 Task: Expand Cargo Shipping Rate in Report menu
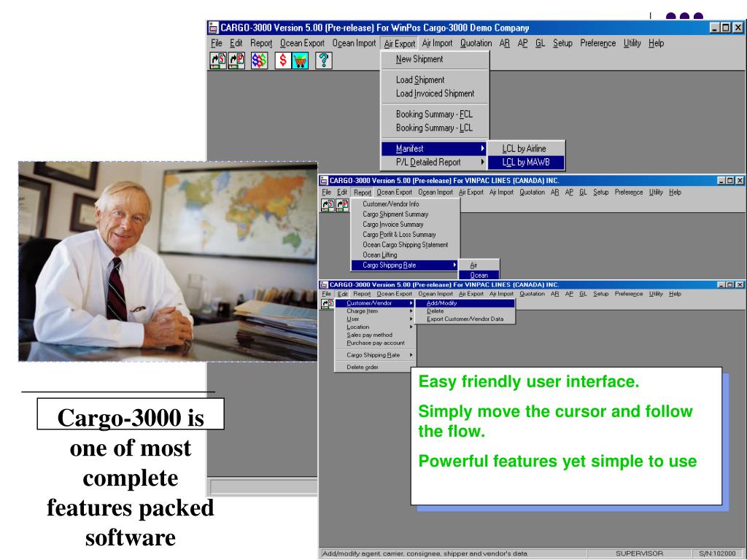pyautogui.click(x=404, y=265)
